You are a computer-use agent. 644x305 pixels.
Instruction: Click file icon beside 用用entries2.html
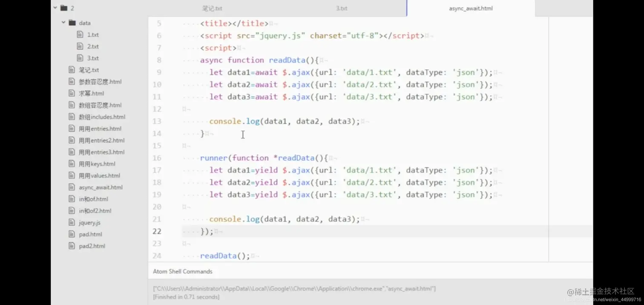[x=71, y=140]
